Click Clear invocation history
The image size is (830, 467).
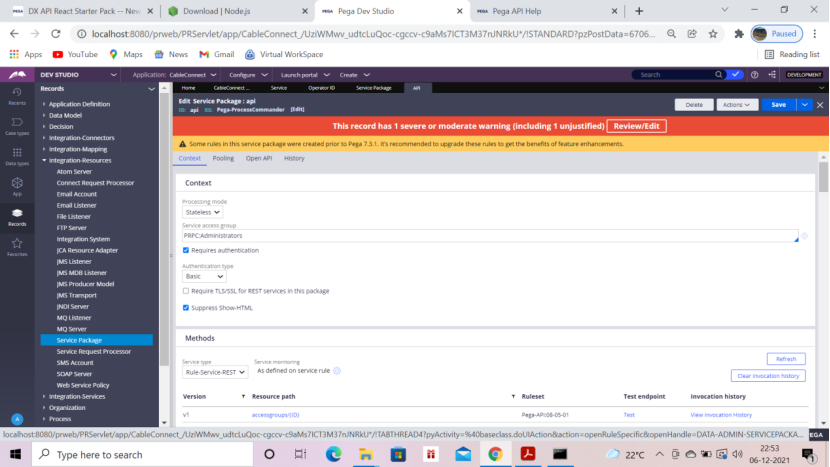pyautogui.click(x=768, y=376)
